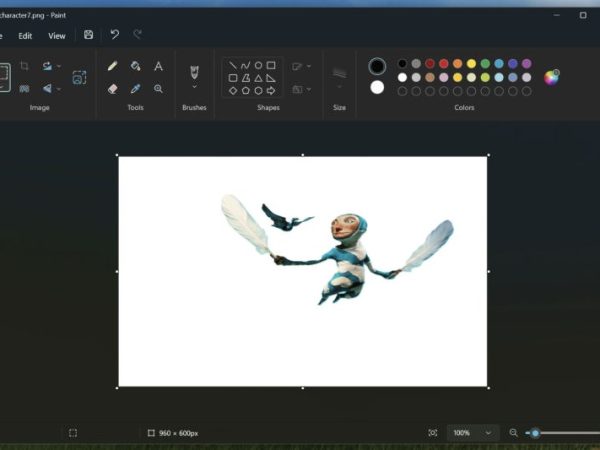Image resolution: width=600 pixels, height=450 pixels.
Task: Choose the Oval shape
Action: [258, 65]
